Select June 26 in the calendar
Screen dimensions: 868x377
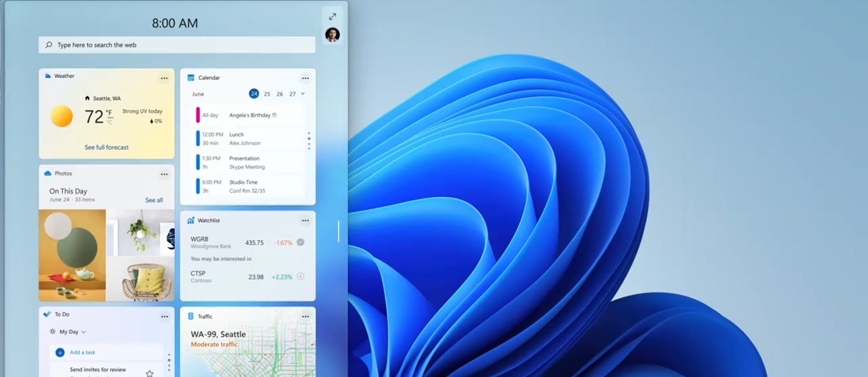pos(280,94)
